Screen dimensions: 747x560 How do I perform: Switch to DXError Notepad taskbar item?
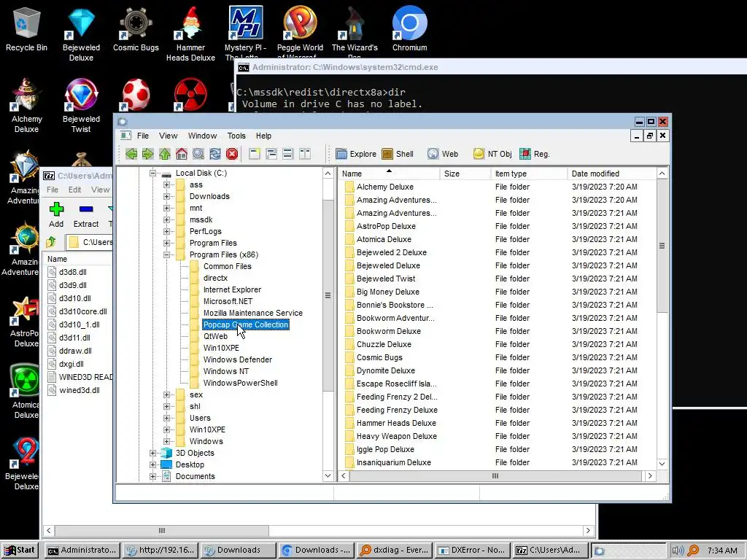pyautogui.click(x=472, y=550)
